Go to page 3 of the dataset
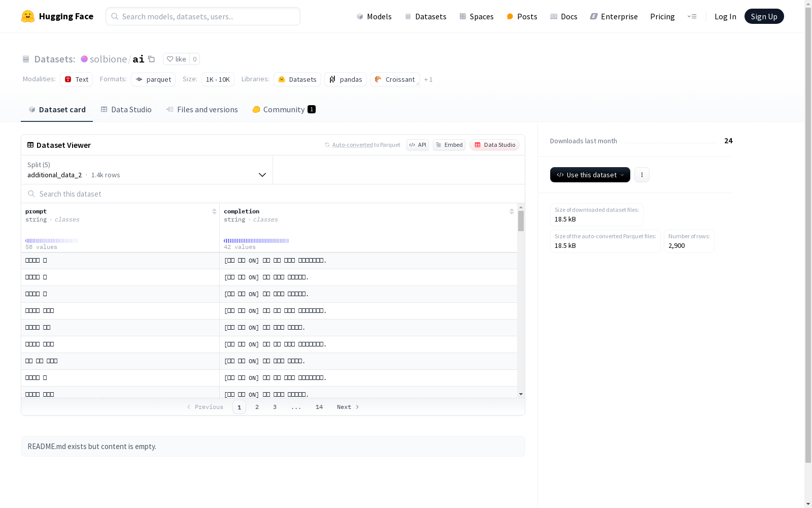812x508 pixels. point(275,407)
